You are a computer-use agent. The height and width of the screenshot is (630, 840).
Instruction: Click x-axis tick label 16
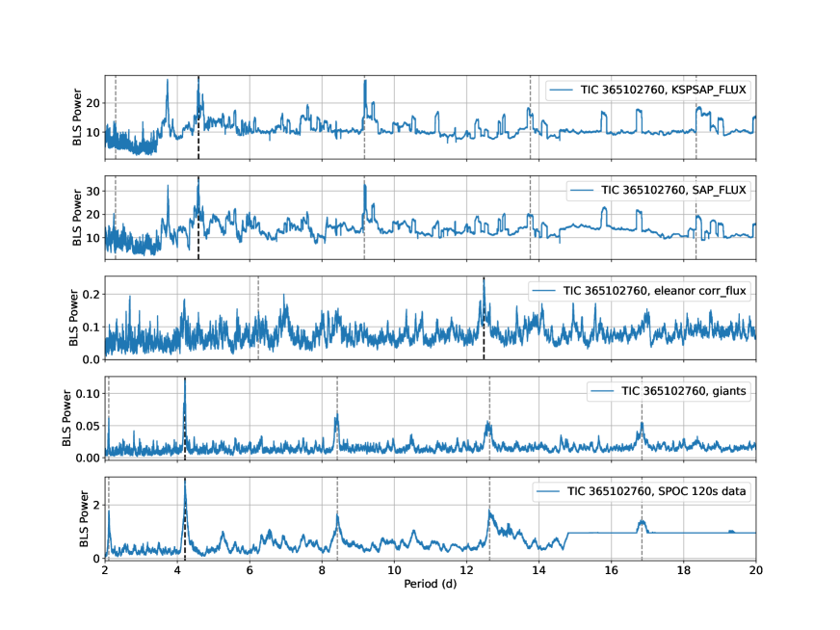tap(612, 570)
